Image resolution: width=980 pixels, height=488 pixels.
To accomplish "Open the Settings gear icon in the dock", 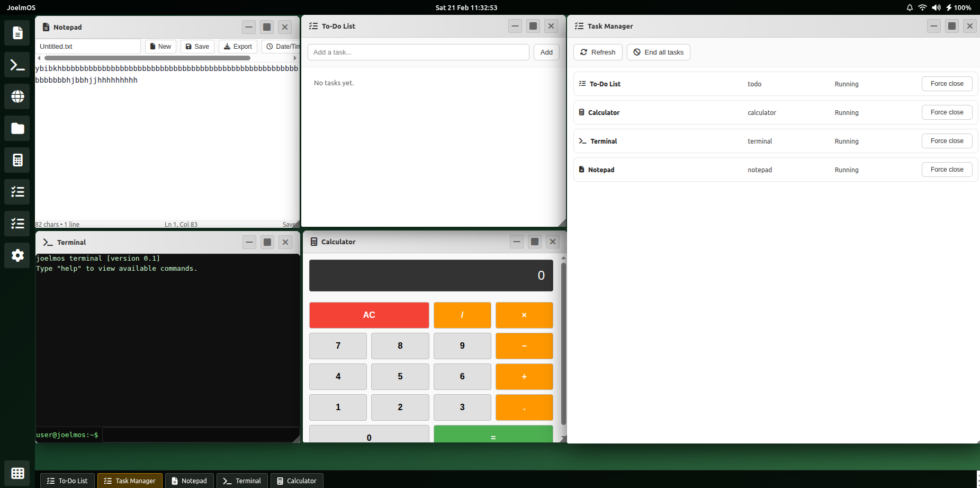I will pyautogui.click(x=17, y=255).
